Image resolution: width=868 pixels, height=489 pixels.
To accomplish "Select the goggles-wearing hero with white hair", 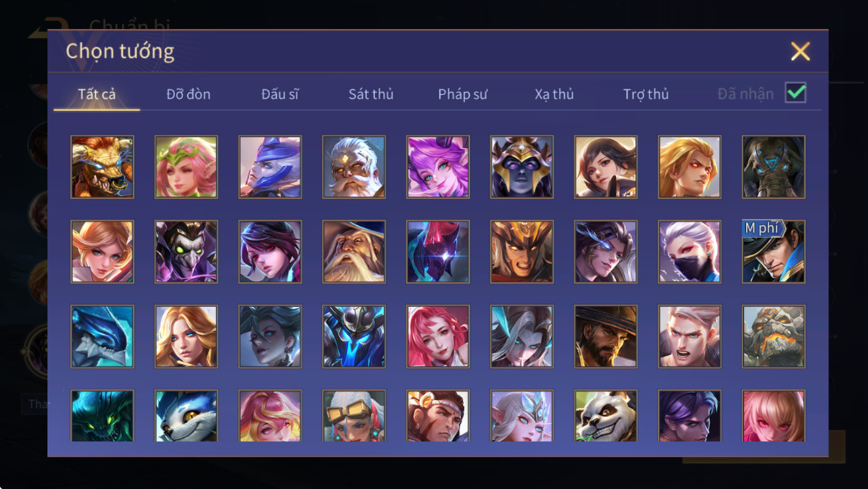I will pyautogui.click(x=354, y=416).
